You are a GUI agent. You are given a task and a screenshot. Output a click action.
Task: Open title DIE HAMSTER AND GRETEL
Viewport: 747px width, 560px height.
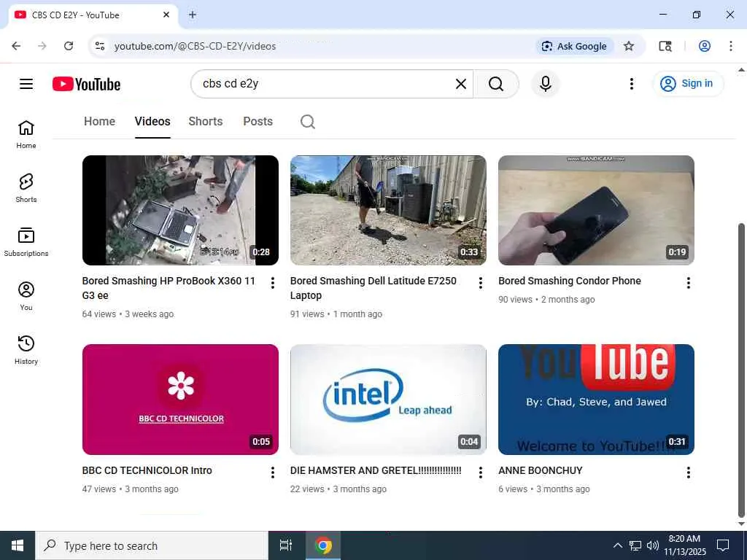point(376,470)
